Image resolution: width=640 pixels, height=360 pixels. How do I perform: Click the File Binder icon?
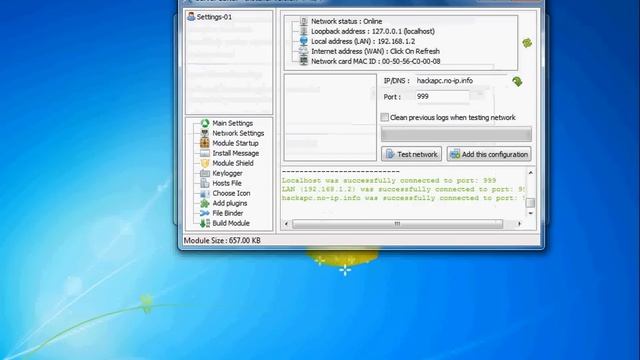point(205,213)
